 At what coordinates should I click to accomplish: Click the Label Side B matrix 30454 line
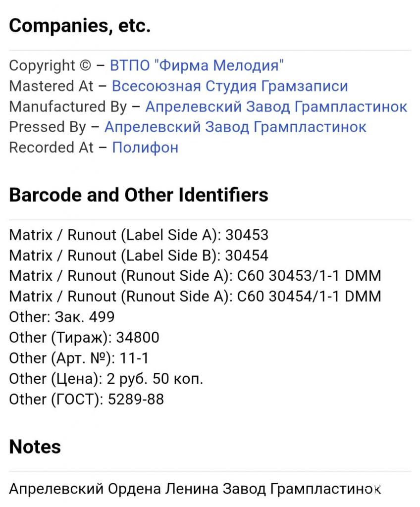tap(139, 255)
